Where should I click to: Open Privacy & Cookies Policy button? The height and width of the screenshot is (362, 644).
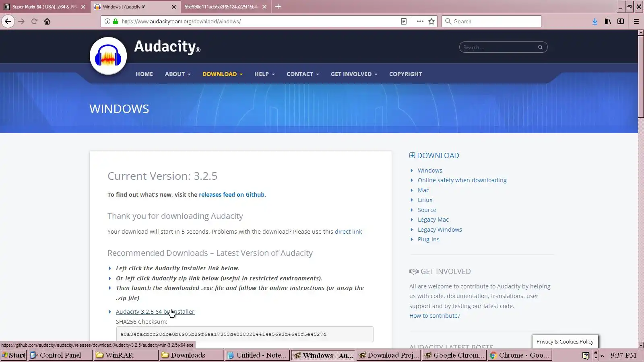(x=565, y=341)
